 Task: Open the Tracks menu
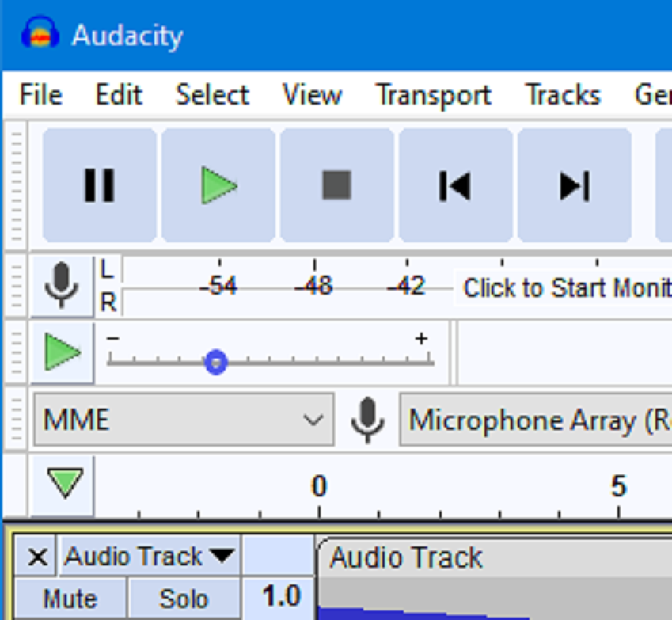click(562, 95)
